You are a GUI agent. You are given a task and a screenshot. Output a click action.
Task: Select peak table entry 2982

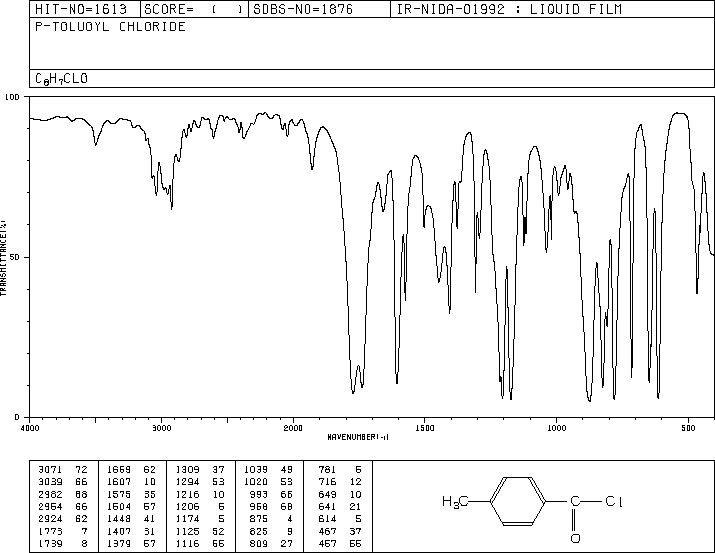50,494
